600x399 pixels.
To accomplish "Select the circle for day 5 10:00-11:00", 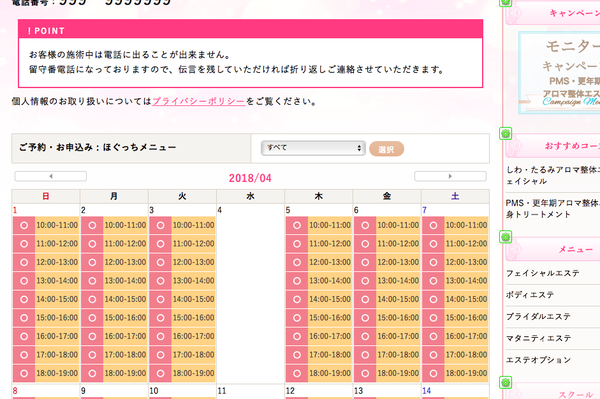I will pyautogui.click(x=297, y=225).
